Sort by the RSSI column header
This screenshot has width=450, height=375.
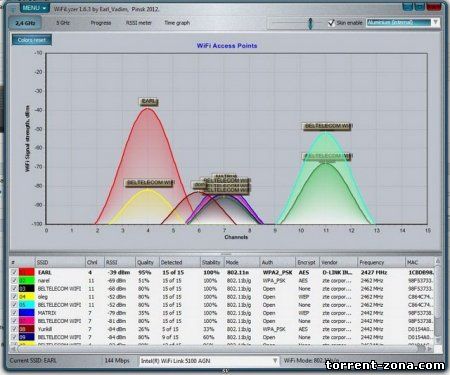[x=120, y=262]
